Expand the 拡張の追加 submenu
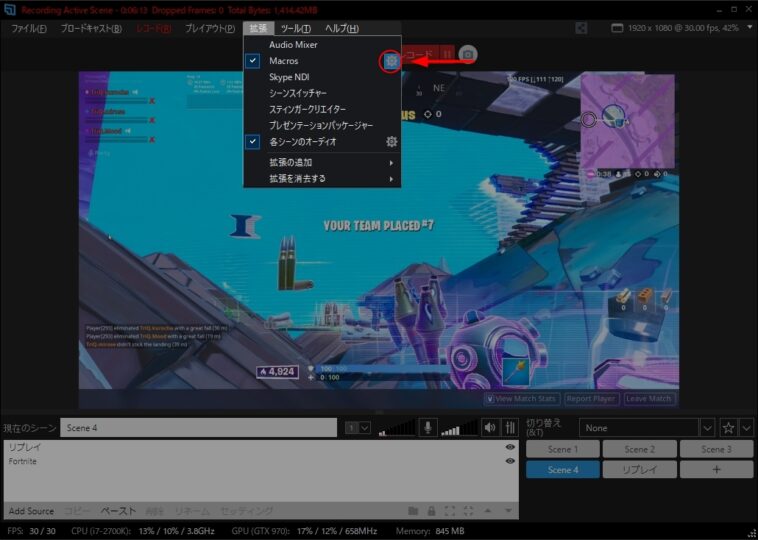The width and height of the screenshot is (758, 540). [x=322, y=163]
